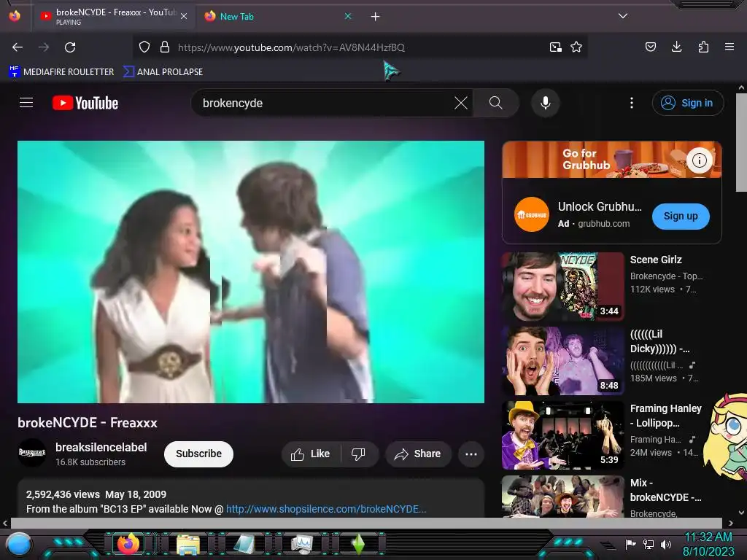Open the shopsilence.com link in description

[x=326, y=509]
